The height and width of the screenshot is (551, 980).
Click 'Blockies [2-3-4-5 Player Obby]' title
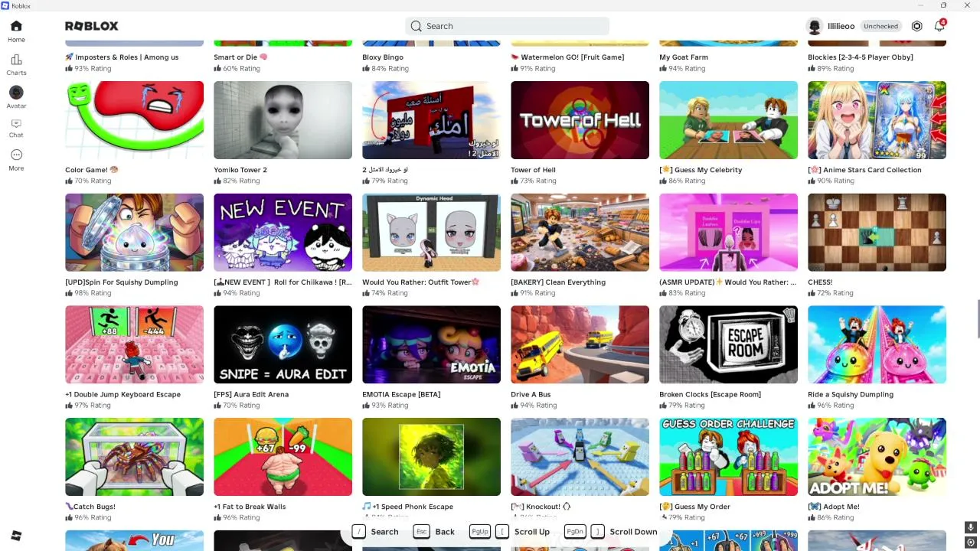861,57
